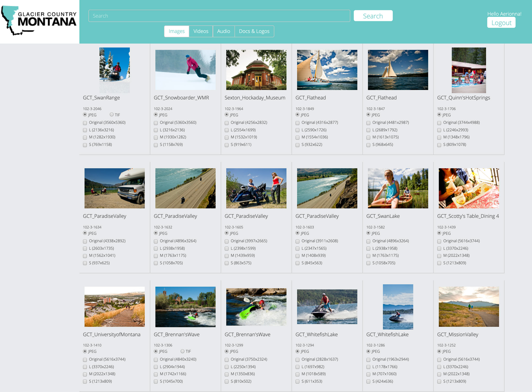Open the GCT_SwanLake canoe girl thumbnail
Viewport: 532px width, 392px height.
398,188
